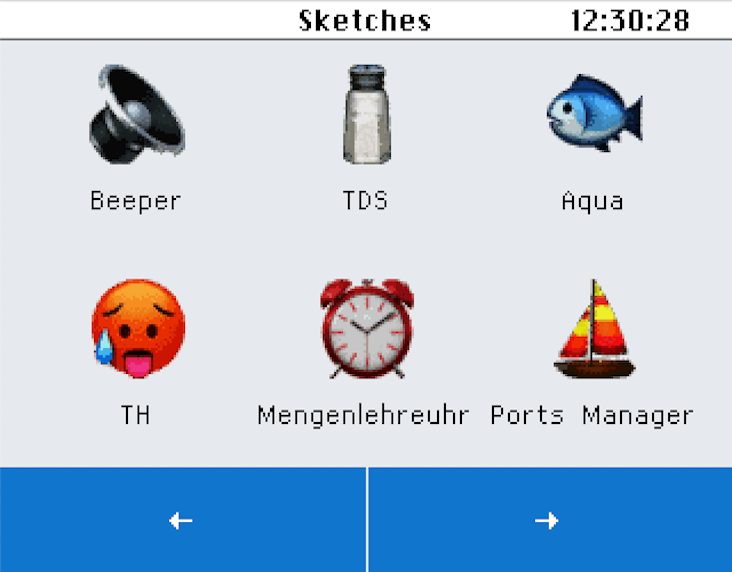Click the seconds digits of the clock
Viewport: 732px width, 572px height.
pos(674,21)
